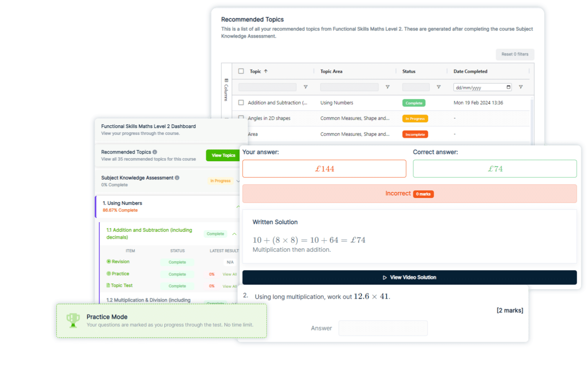The image size is (588, 388).
Task: Open the calendar picker in date field
Action: point(508,87)
